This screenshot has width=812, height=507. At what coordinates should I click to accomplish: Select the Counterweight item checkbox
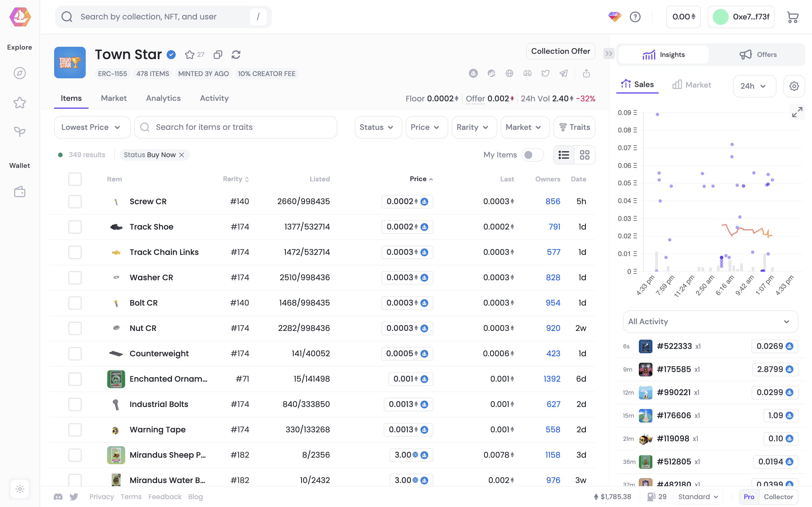(75, 353)
